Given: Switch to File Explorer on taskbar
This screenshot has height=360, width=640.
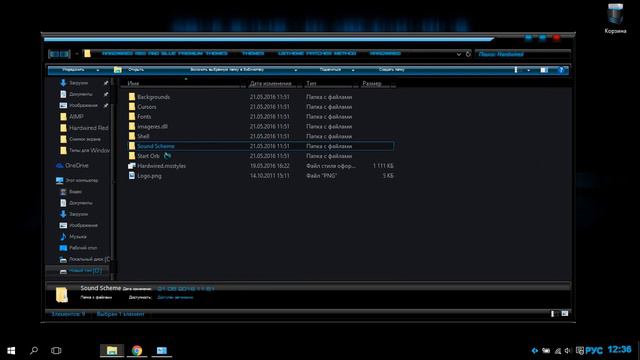Looking at the screenshot, I should point(112,350).
